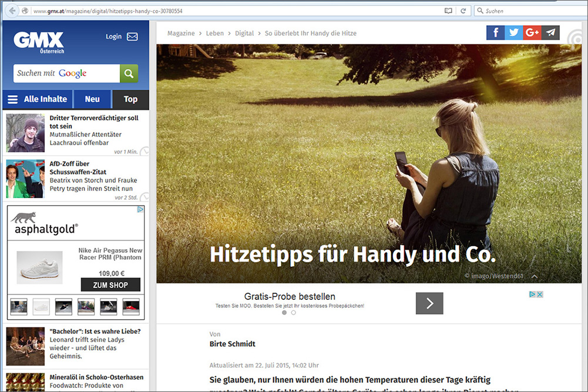Open mail via the envelope icon

132,36
